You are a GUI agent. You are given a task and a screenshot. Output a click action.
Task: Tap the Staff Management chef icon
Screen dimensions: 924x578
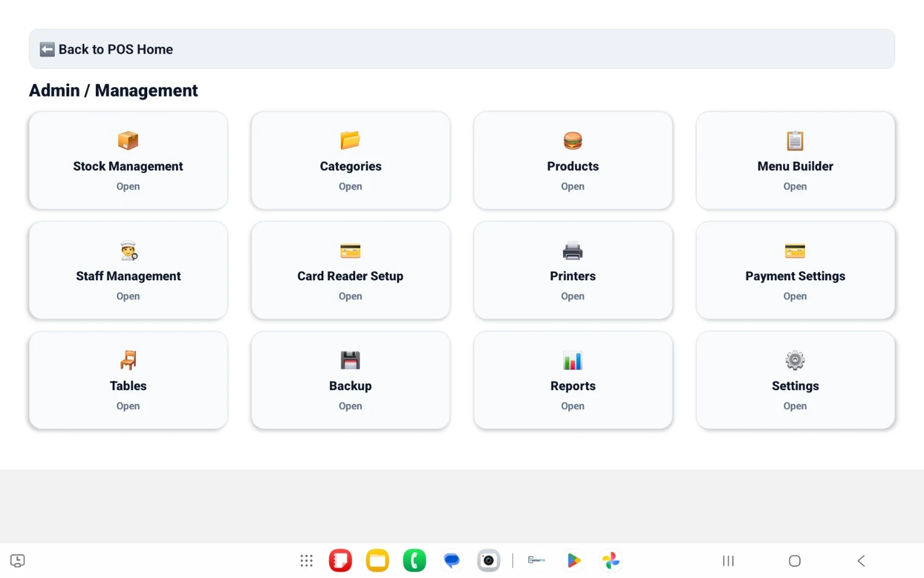coord(128,250)
